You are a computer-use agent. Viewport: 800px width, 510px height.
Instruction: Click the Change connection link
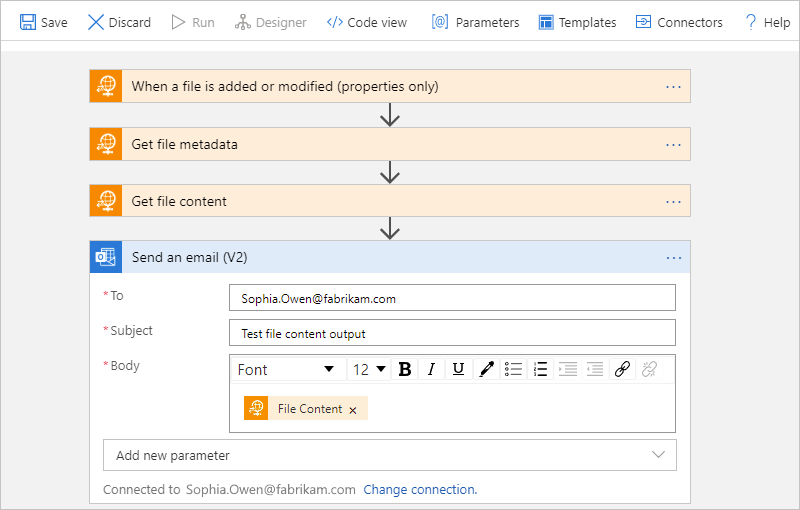pyautogui.click(x=420, y=490)
